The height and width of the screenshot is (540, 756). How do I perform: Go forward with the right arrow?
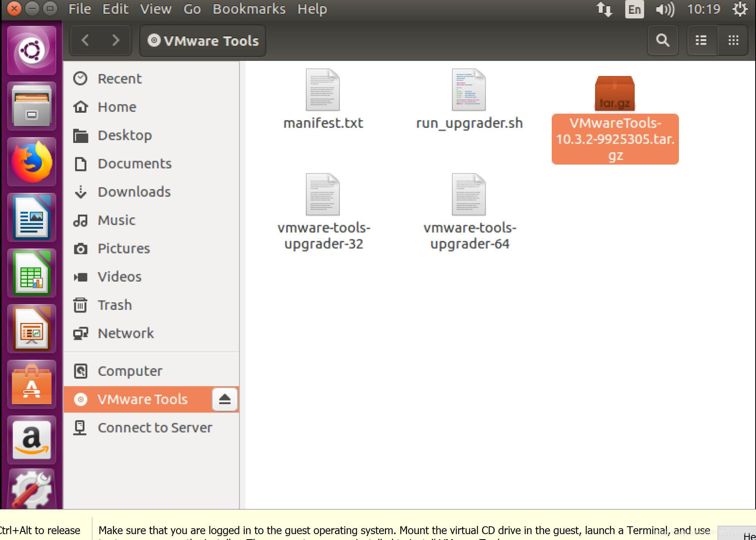[115, 40]
